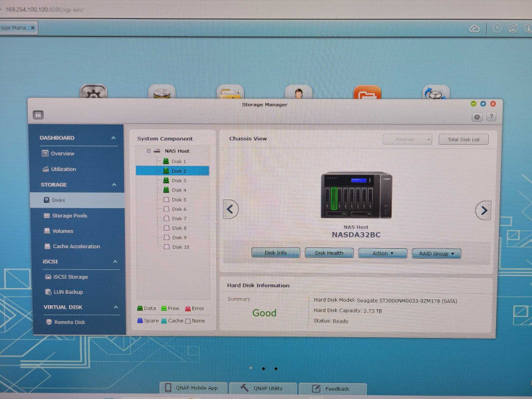Open the Backup Station desktop icon
This screenshot has width=532, height=399.
click(436, 92)
